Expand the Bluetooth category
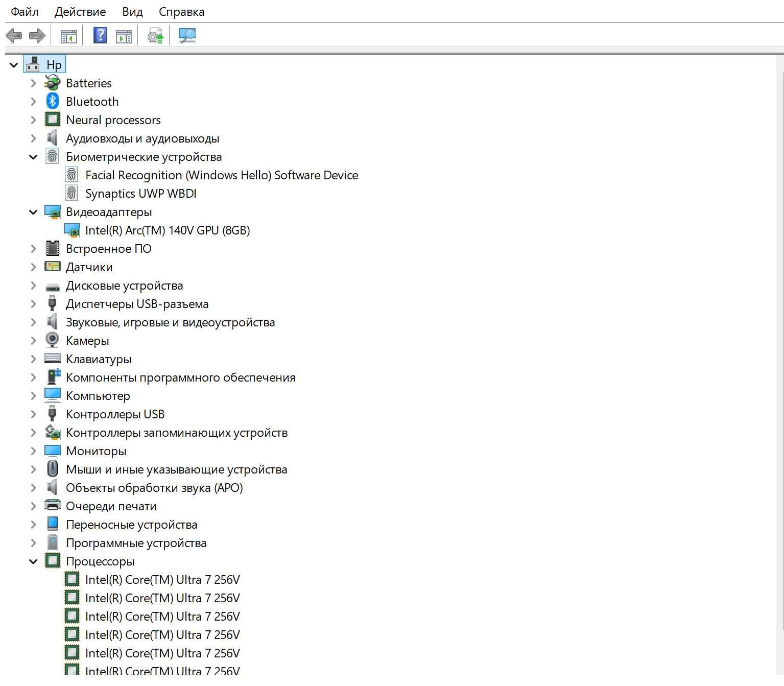This screenshot has height=686, width=784. click(x=33, y=101)
